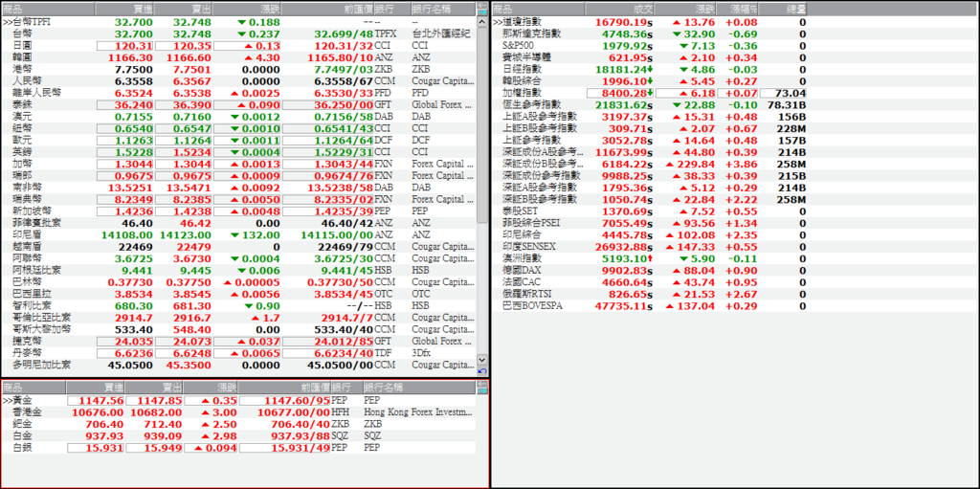
Task: Select the 黃金 row in the metals panel
Action: coord(238,400)
